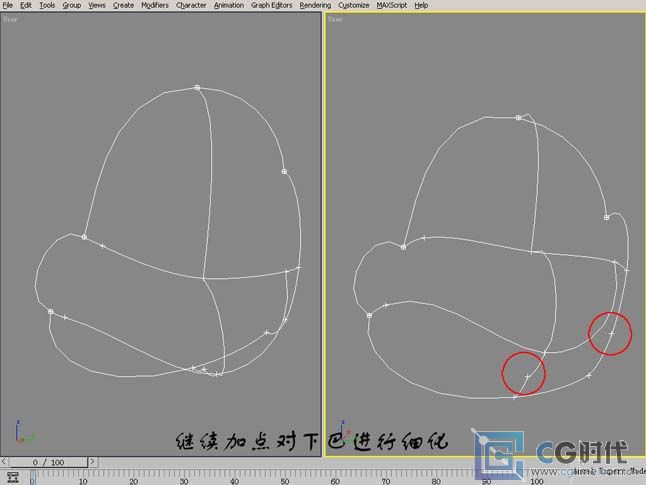Open the MAXScript menu
Screen dimensions: 646x485
click(x=393, y=5)
